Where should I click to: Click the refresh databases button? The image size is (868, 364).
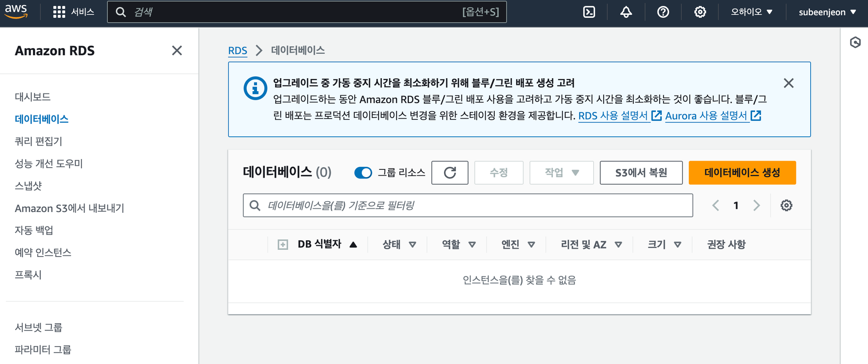(450, 172)
